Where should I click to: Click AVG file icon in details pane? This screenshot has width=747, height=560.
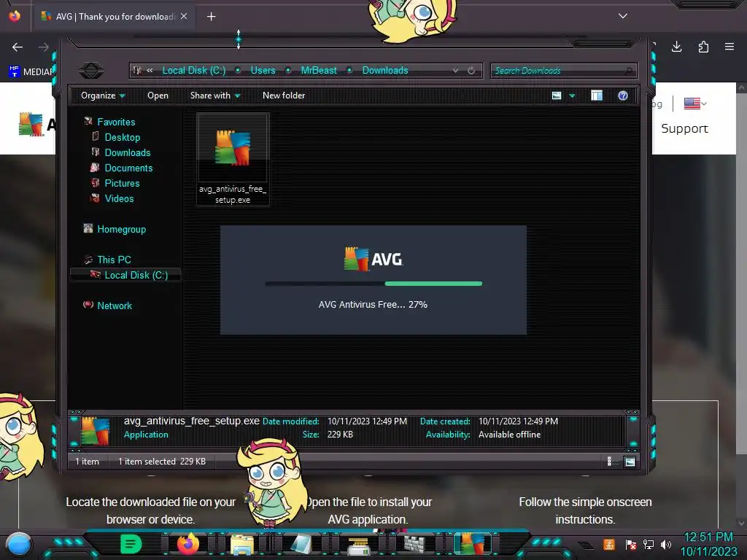(x=96, y=431)
